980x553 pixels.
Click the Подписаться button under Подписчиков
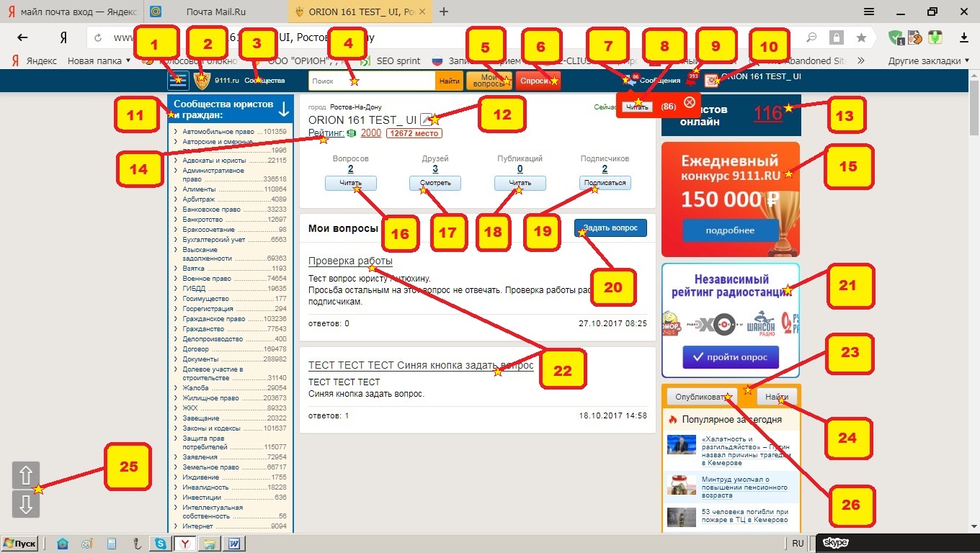click(605, 184)
